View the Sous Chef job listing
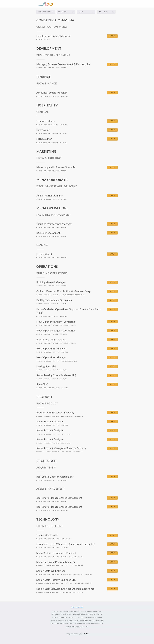This screenshot has height=644, width=154. click(x=42, y=384)
